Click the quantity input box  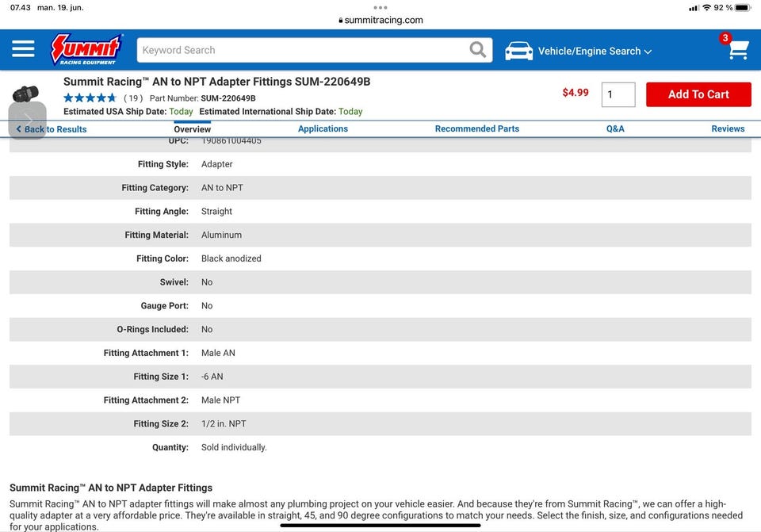tap(618, 94)
